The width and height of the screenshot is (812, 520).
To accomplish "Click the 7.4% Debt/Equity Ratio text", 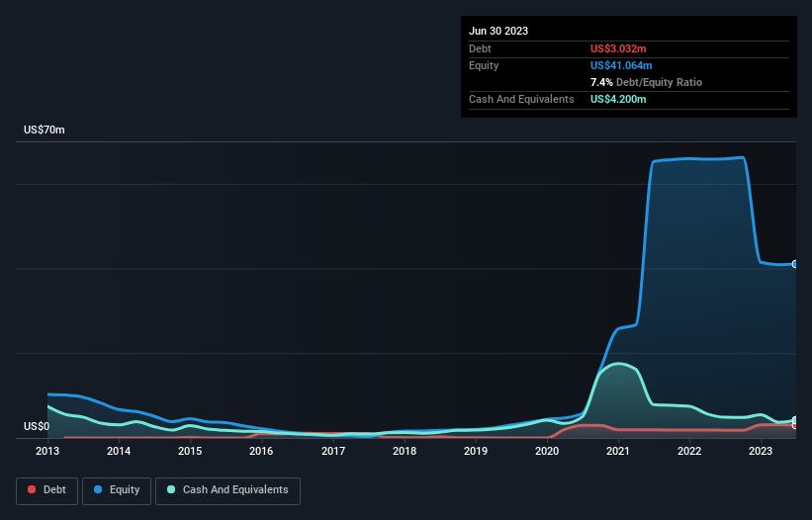I will click(646, 82).
